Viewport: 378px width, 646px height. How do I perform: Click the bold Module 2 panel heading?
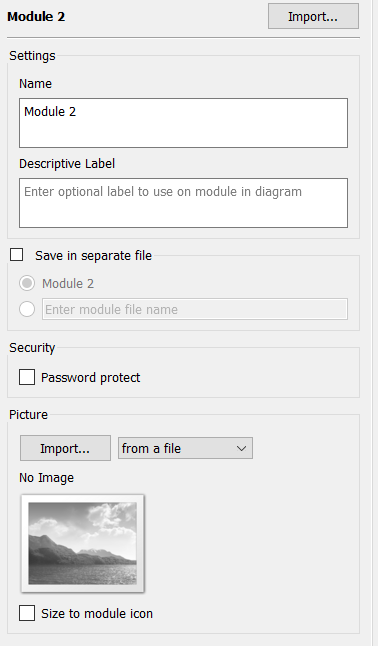[x=36, y=16]
